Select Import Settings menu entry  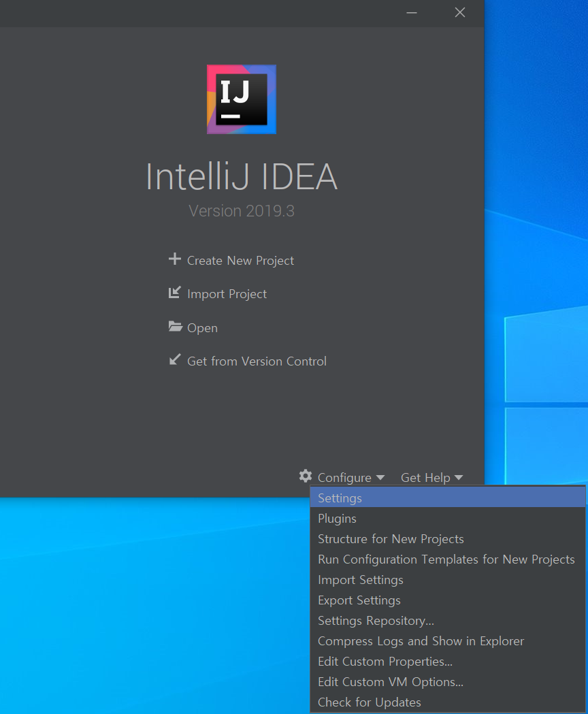(448, 580)
